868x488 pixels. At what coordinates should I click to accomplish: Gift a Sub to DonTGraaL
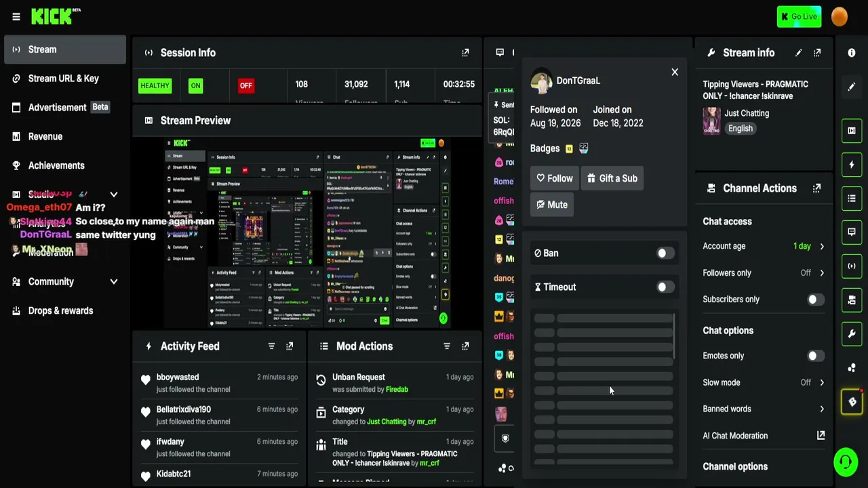612,178
